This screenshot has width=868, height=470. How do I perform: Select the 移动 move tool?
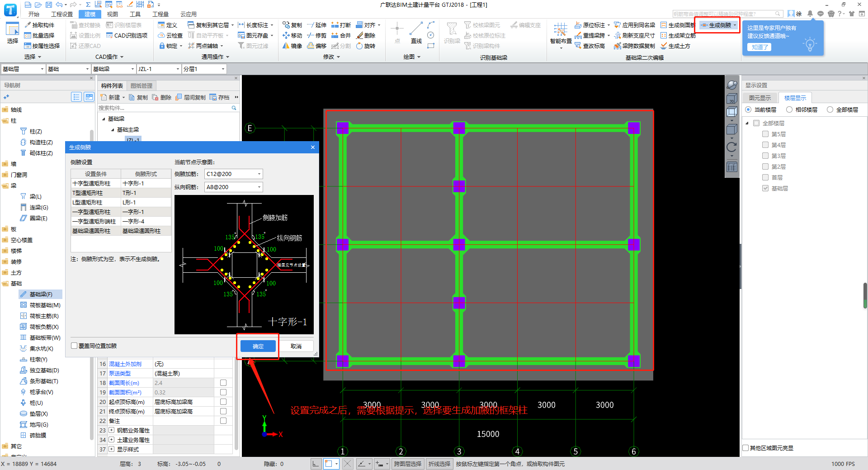pyautogui.click(x=292, y=35)
